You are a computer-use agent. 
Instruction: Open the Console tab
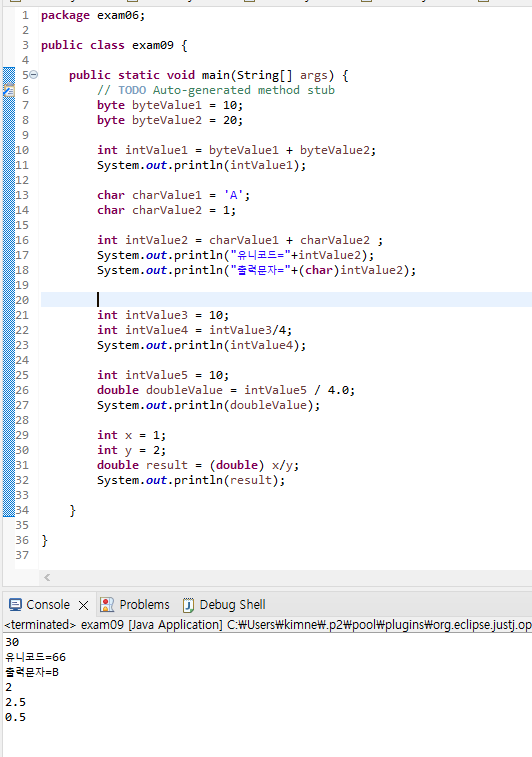point(48,604)
